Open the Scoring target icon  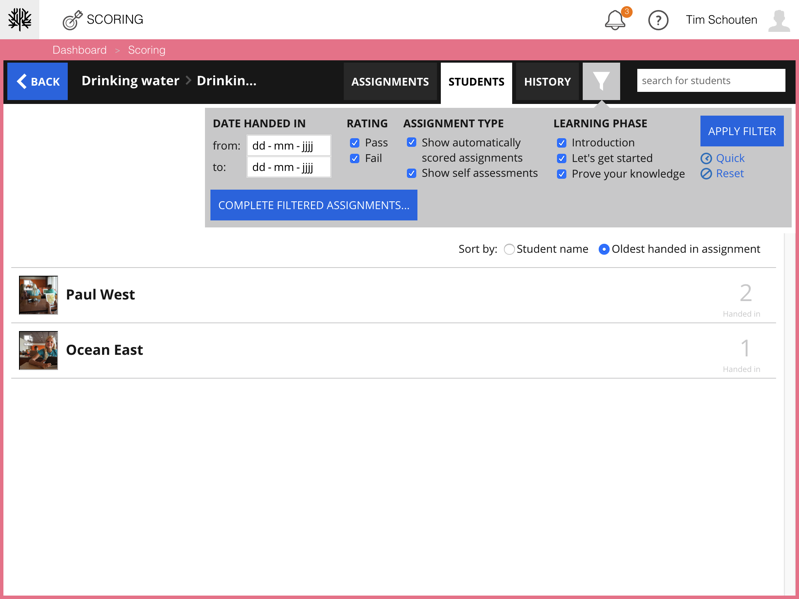72,20
